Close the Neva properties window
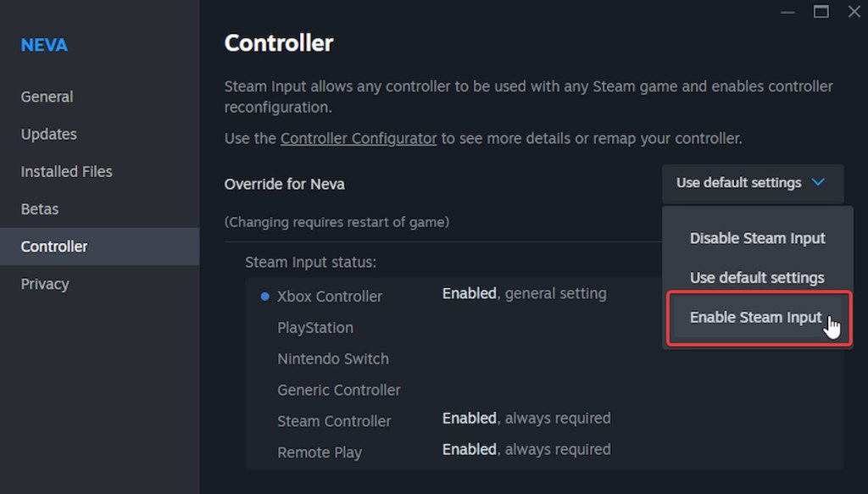This screenshot has height=494, width=868. tap(854, 11)
